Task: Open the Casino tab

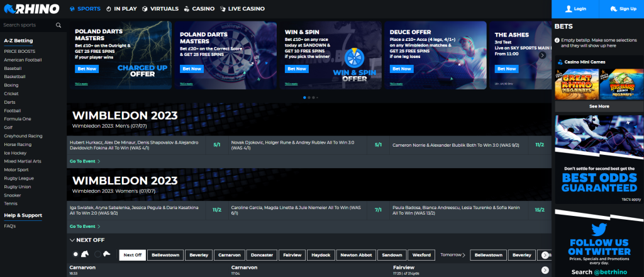Action: pos(199,9)
